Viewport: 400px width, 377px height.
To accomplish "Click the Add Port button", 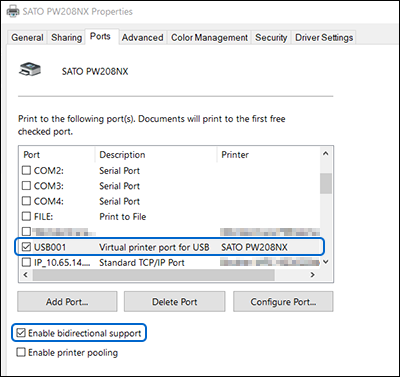I will point(67,302).
